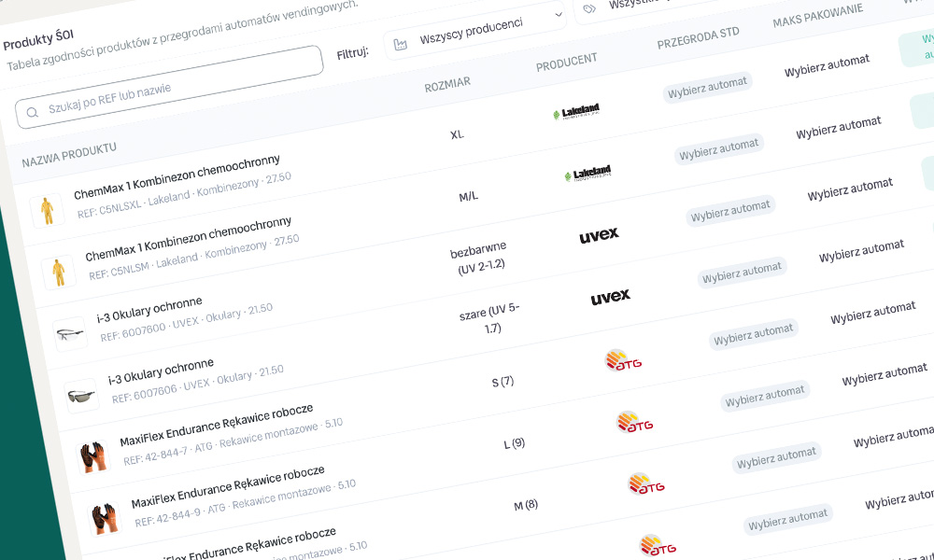This screenshot has height=560, width=934.
Task: Click size cell M (8)
Action: pyautogui.click(x=526, y=505)
